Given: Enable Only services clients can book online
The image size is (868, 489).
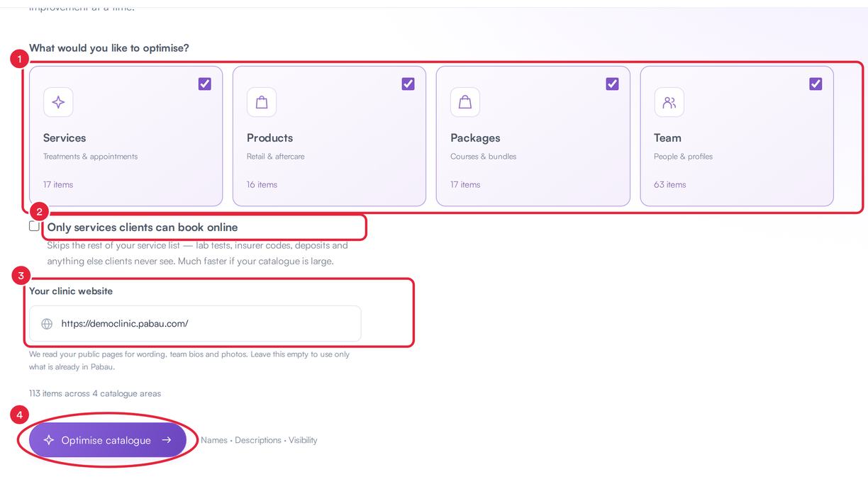Looking at the screenshot, I should [x=34, y=226].
